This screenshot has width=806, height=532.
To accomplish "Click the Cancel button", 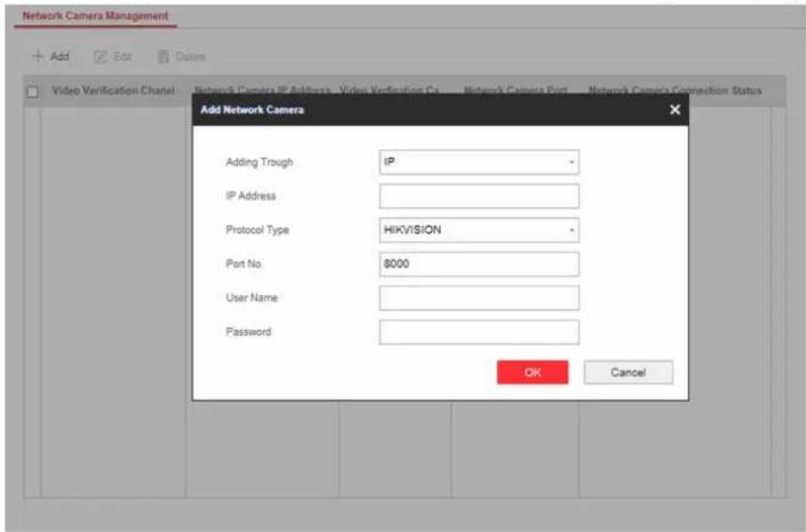I will point(628,372).
